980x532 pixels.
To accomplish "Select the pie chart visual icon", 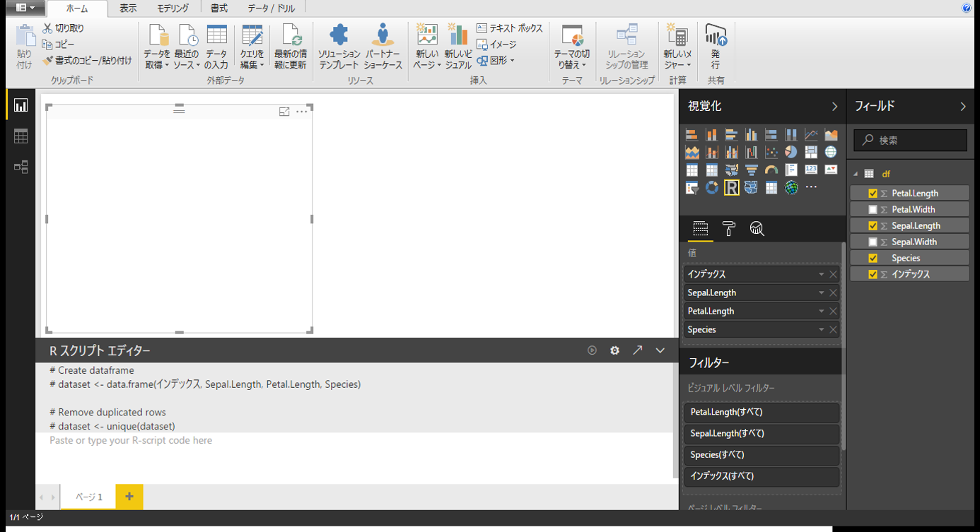I will pyautogui.click(x=791, y=151).
